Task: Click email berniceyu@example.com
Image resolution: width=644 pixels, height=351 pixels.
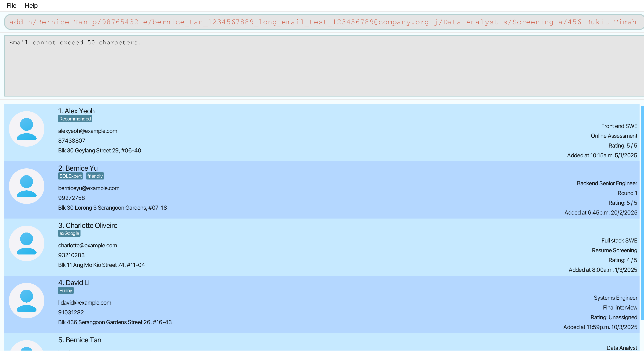Action: tap(89, 188)
